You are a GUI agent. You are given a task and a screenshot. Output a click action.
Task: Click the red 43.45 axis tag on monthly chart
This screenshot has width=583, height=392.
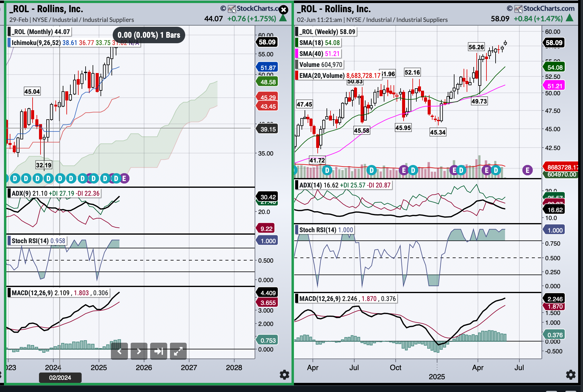(267, 106)
